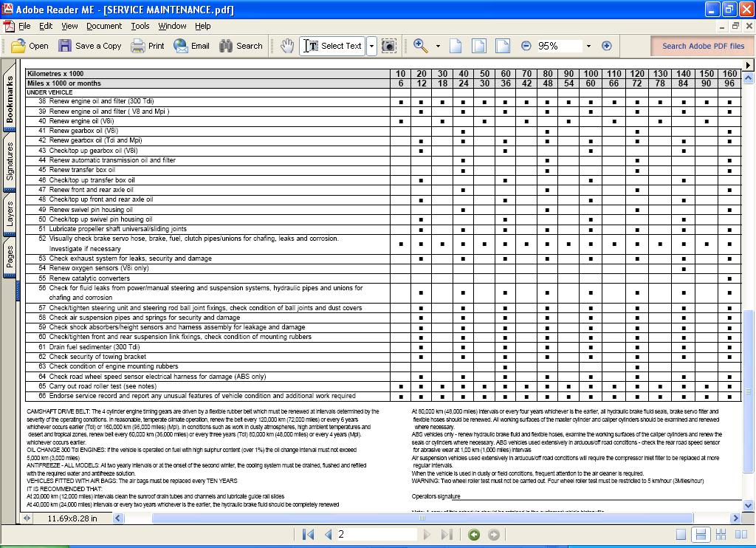Switch to Single Page layout
Image resolution: width=756 pixels, height=548 pixels.
tap(681, 535)
